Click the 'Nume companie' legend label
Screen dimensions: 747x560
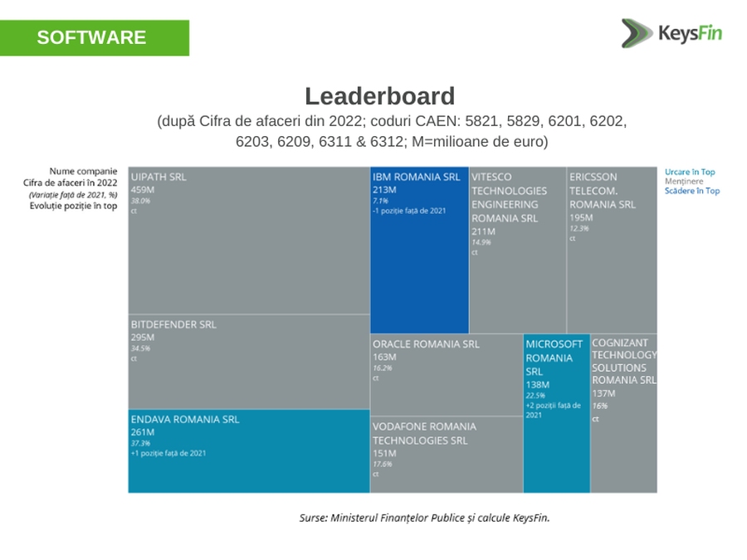[83, 172]
